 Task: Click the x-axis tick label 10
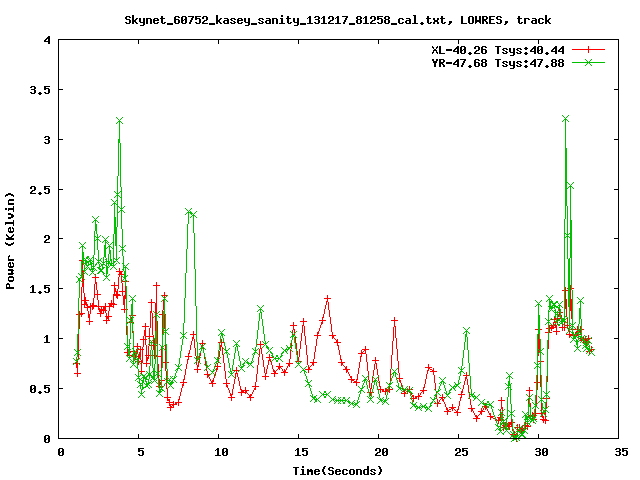pyautogui.click(x=221, y=452)
